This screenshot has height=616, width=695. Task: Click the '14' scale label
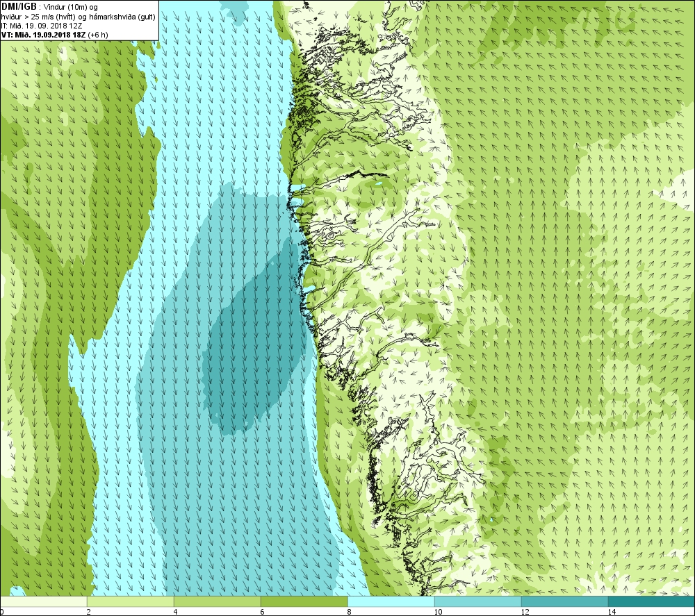coord(612,612)
